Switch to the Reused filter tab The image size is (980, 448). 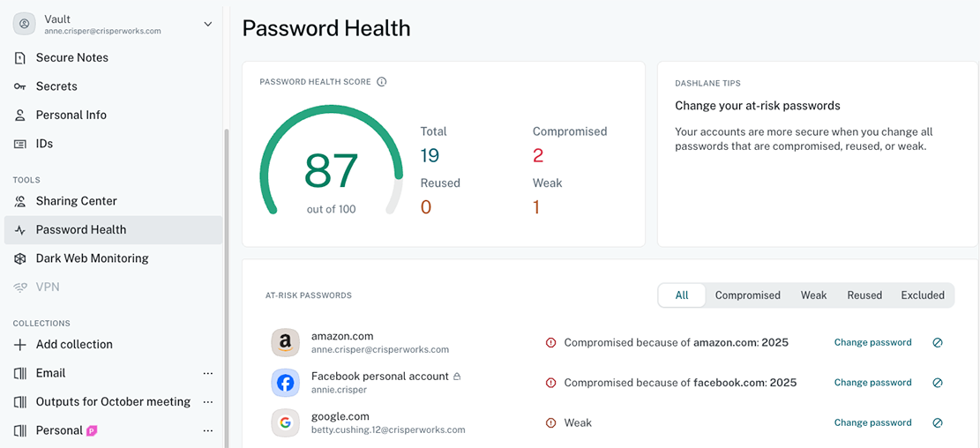864,295
